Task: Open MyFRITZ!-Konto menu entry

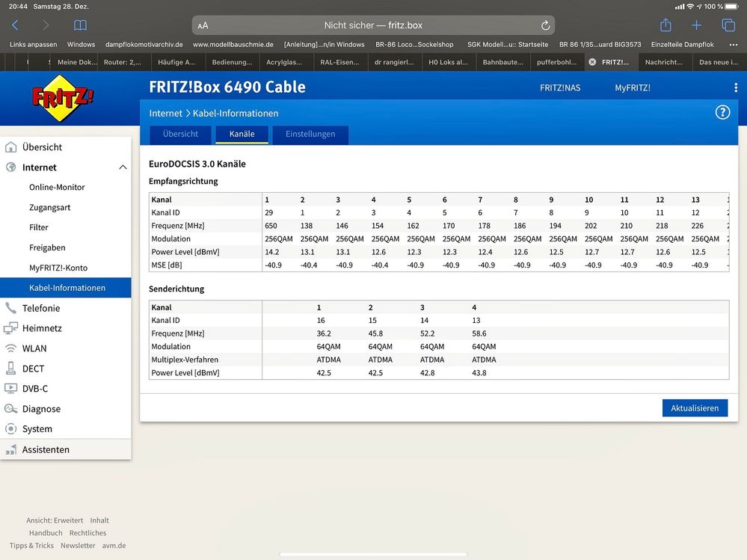Action: point(58,268)
